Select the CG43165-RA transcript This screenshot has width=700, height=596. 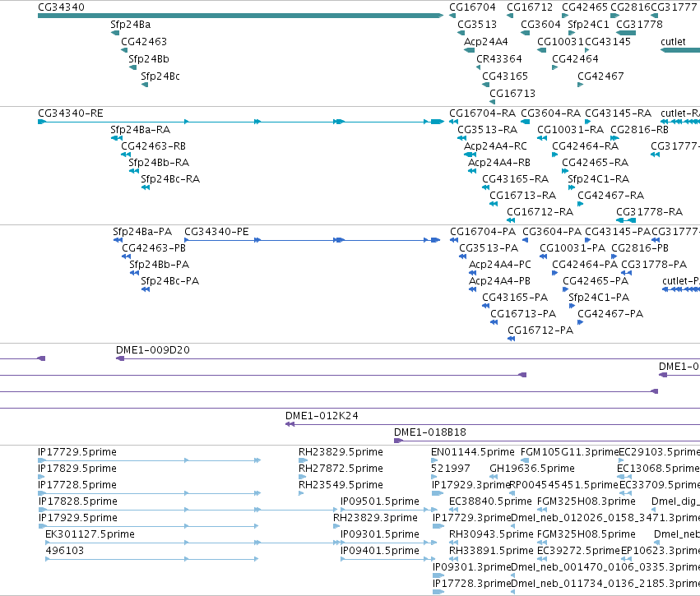click(485, 187)
